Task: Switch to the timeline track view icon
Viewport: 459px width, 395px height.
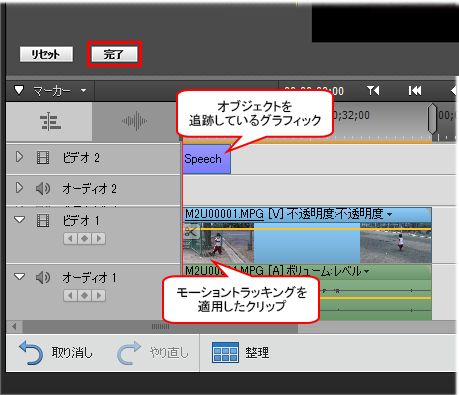Action: click(50, 121)
